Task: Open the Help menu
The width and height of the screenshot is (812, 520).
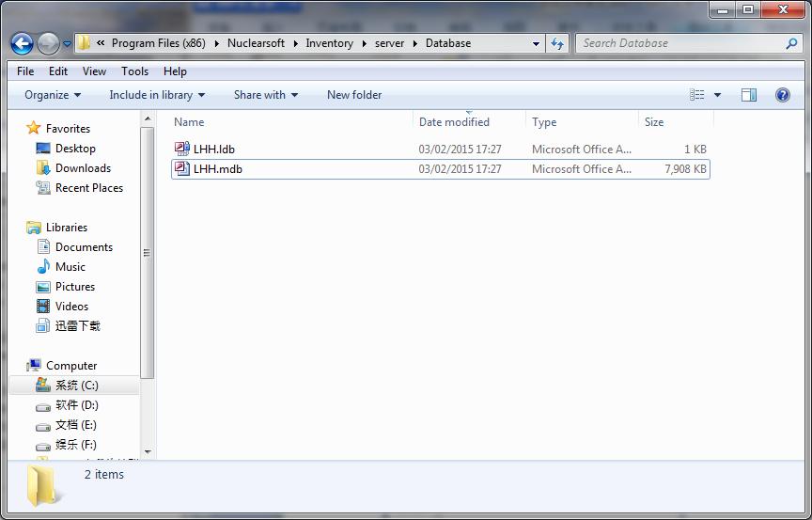Action: [x=175, y=71]
